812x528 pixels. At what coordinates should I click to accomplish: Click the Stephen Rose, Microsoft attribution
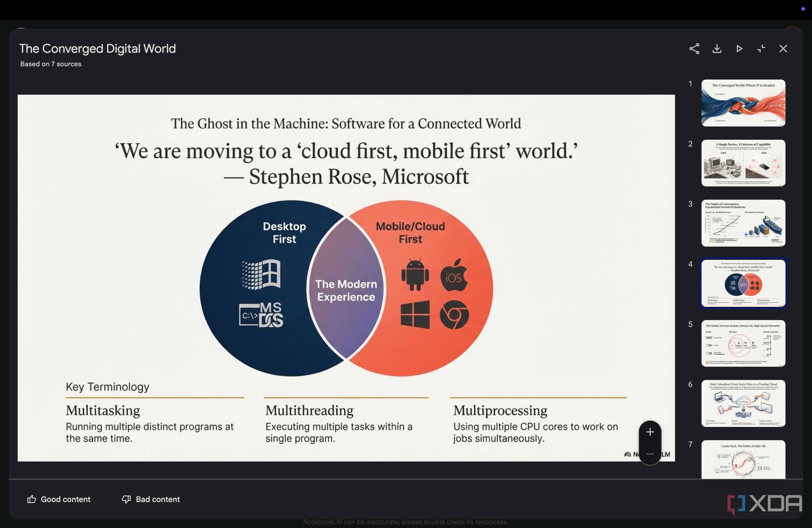tap(346, 177)
